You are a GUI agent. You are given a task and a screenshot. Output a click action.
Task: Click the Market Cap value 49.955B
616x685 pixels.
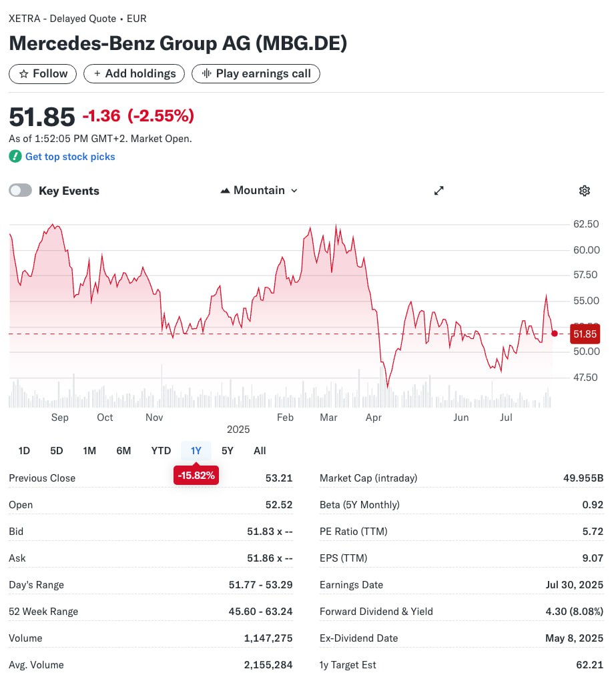pyautogui.click(x=583, y=478)
